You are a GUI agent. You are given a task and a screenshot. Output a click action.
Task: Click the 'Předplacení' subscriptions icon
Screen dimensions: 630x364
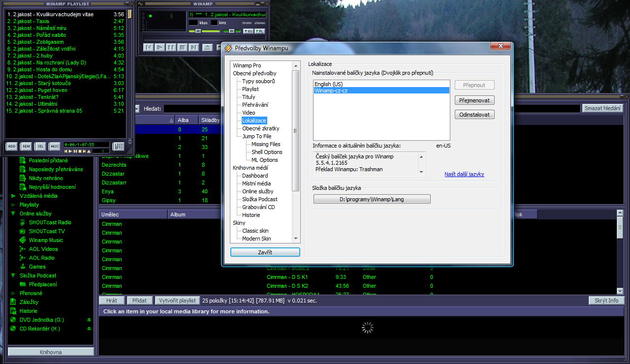pyautogui.click(x=23, y=284)
